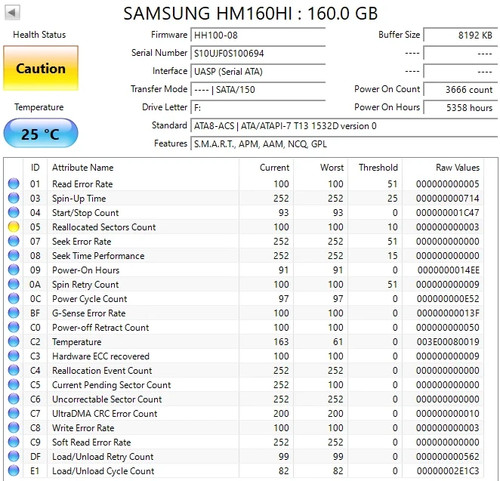Viewport: 500px width, 481px height.
Task: Click raw value 003E00080019 in Temperature row
Action: pyautogui.click(x=448, y=342)
